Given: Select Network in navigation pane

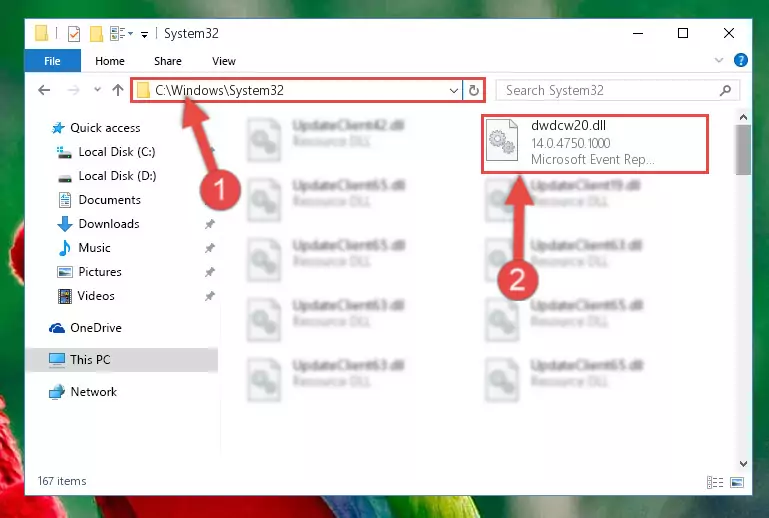Looking at the screenshot, I should [94, 392].
